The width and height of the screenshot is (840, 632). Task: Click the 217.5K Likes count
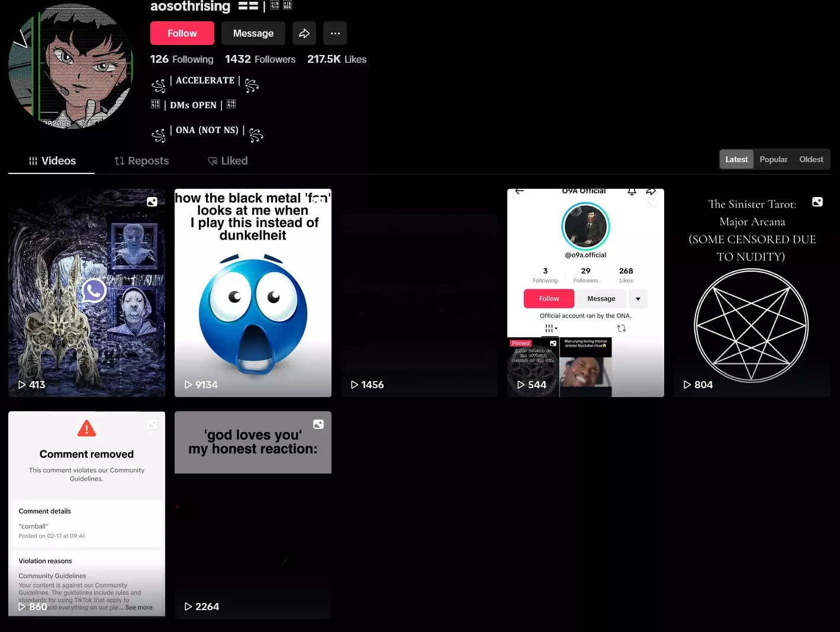click(337, 59)
